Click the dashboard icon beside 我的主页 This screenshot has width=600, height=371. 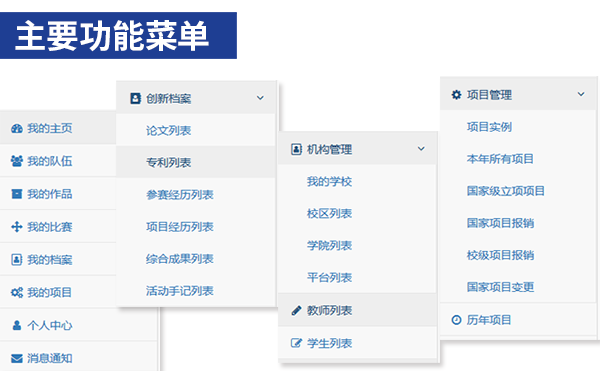(x=17, y=129)
